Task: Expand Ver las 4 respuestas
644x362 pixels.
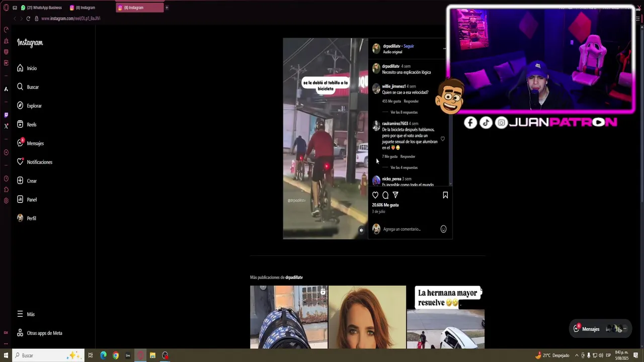Action: click(x=404, y=167)
